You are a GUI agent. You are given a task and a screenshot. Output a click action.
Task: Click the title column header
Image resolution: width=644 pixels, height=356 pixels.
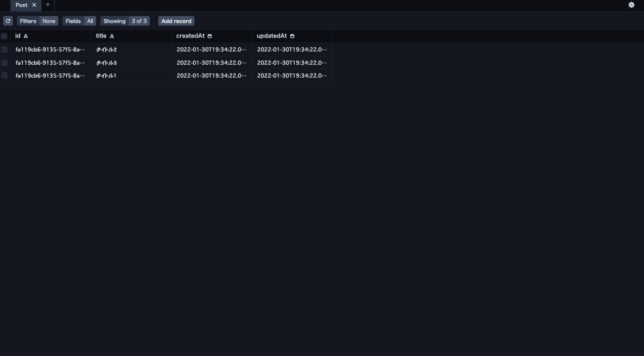pyautogui.click(x=131, y=36)
